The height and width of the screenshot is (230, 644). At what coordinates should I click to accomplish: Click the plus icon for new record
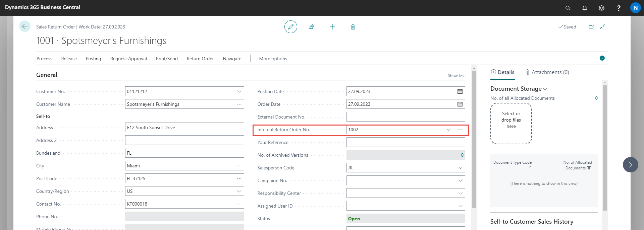tap(332, 27)
